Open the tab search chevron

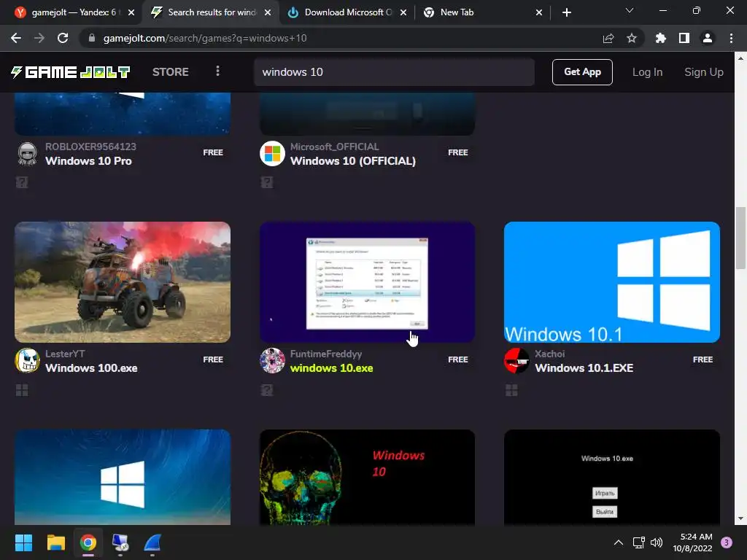point(630,10)
